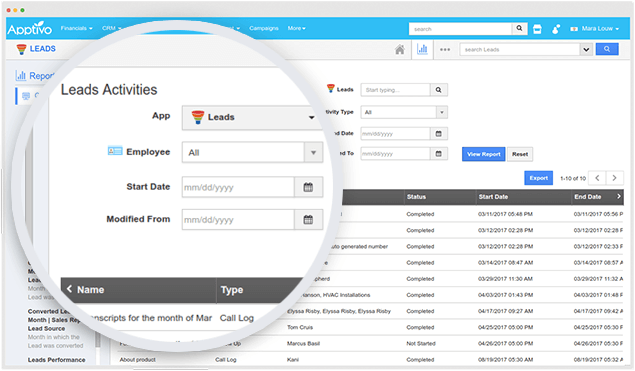Click the End Date column header
The image size is (635, 371).
[587, 197]
